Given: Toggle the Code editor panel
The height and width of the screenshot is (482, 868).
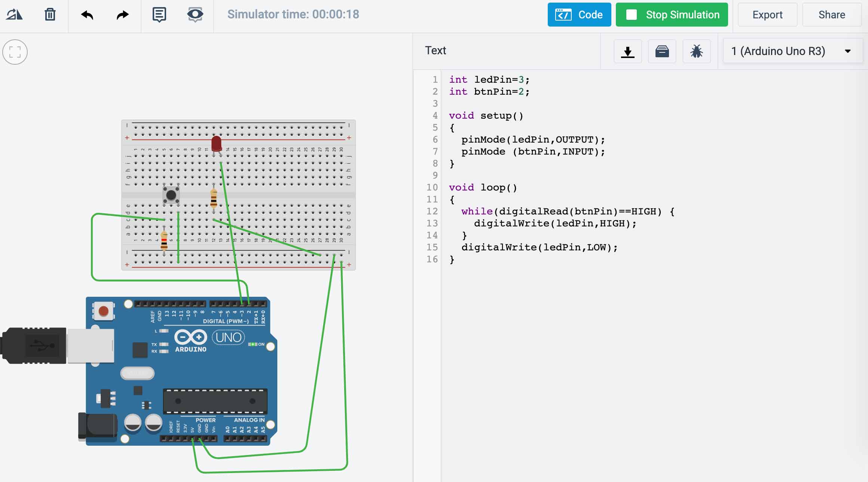Looking at the screenshot, I should 579,15.
